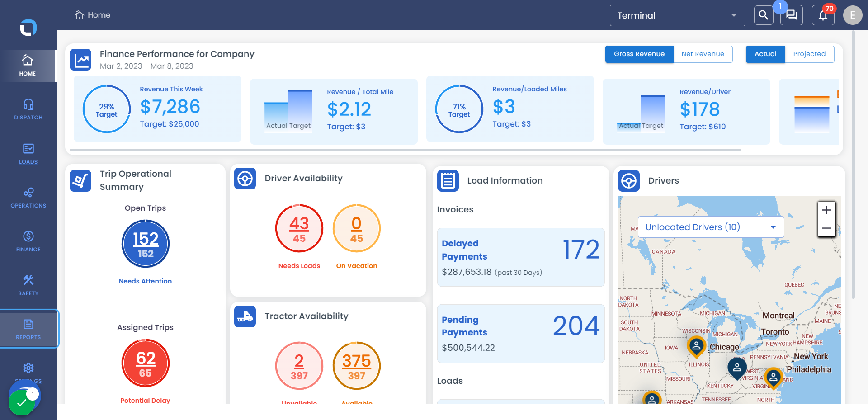Expand the Unlocated Drivers (10) dropdown
868x420 pixels.
(x=711, y=227)
